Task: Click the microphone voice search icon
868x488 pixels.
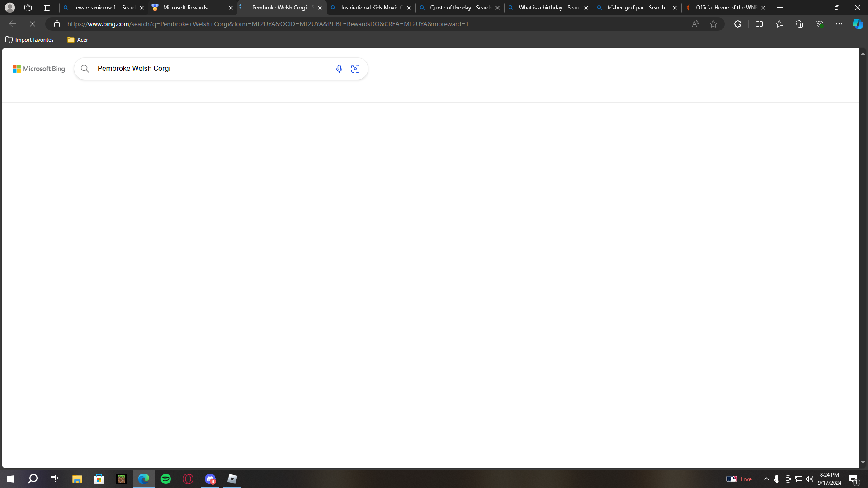Action: coord(339,69)
